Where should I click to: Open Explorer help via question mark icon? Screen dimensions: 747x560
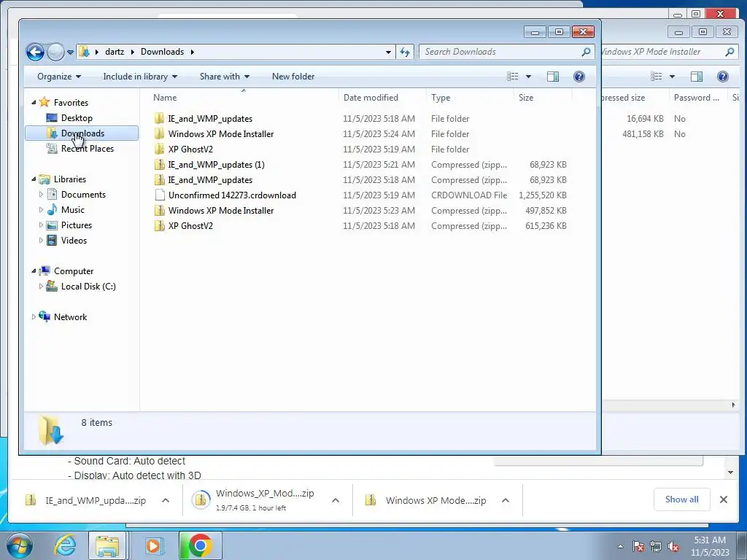[578, 77]
